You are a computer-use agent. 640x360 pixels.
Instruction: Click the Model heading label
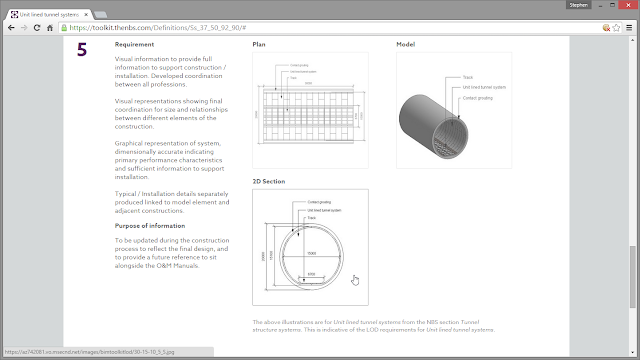tap(406, 44)
